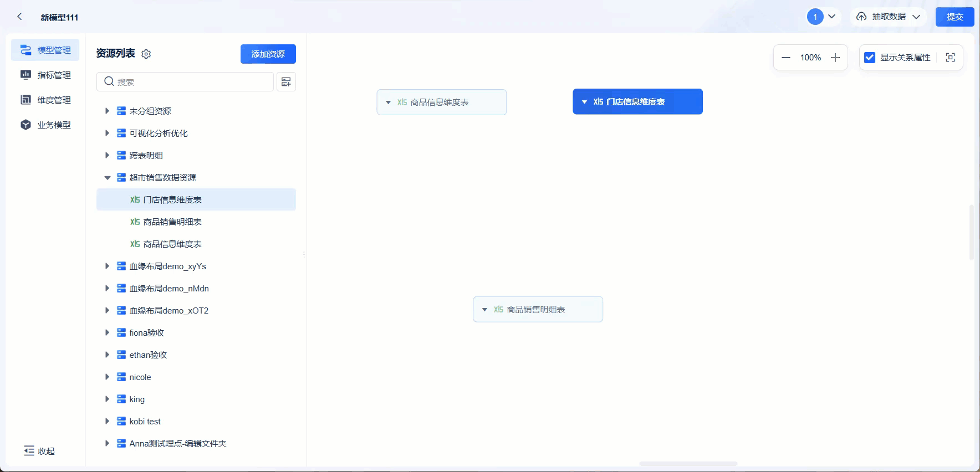Open 指标管理 menu
The height and width of the screenshot is (472, 980).
pos(45,75)
